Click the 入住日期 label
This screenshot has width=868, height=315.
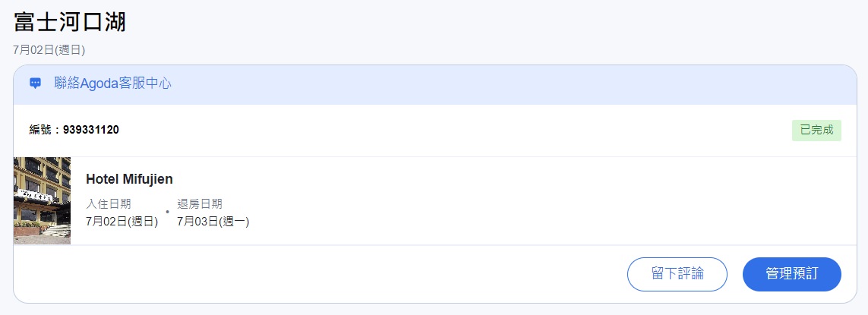coord(109,203)
